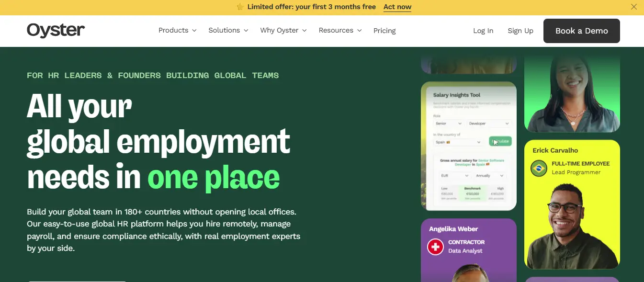Dismiss the limited offer banner
This screenshot has width=644, height=282.
(x=633, y=7)
